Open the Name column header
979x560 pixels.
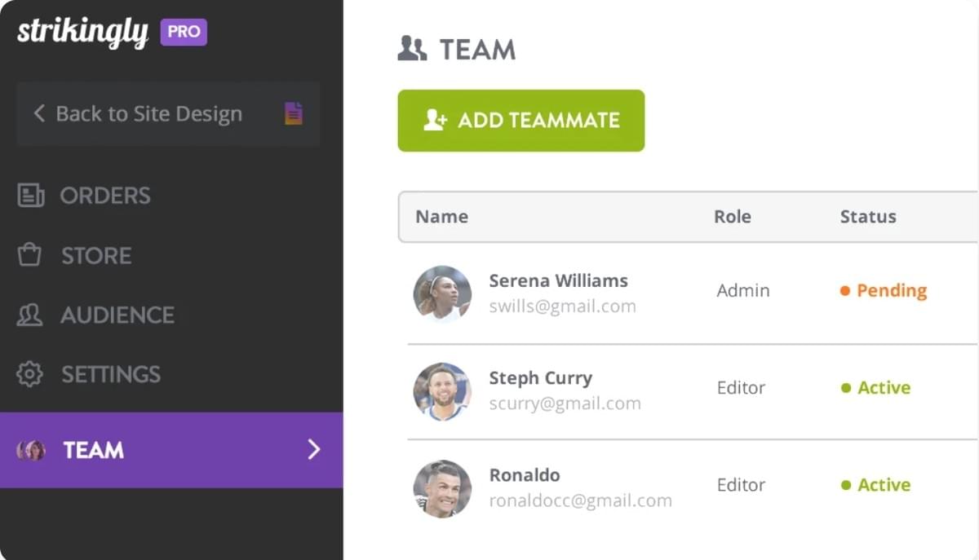(x=441, y=217)
